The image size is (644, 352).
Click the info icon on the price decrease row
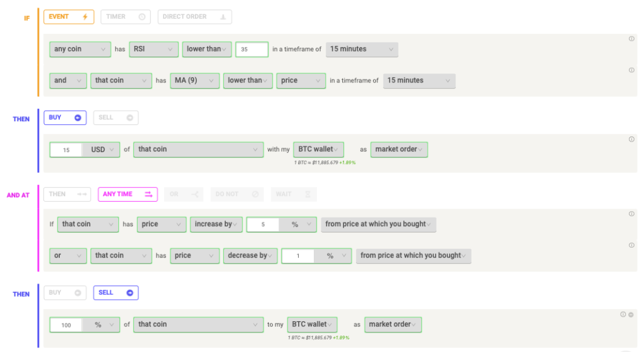tap(631, 245)
